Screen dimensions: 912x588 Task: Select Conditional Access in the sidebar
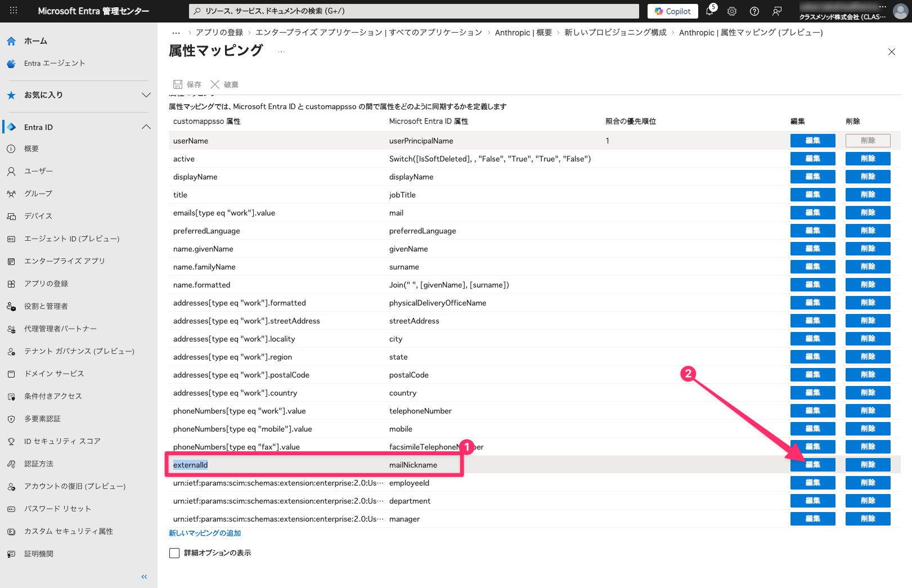(x=53, y=396)
